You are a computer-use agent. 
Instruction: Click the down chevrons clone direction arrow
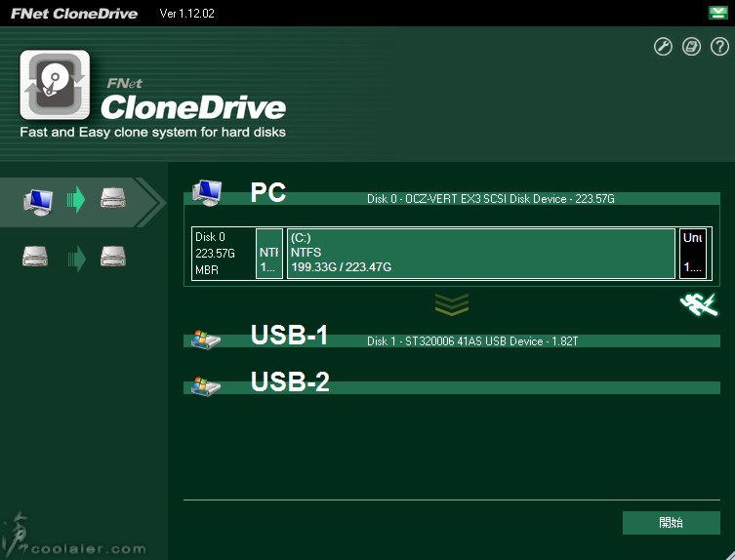451,304
